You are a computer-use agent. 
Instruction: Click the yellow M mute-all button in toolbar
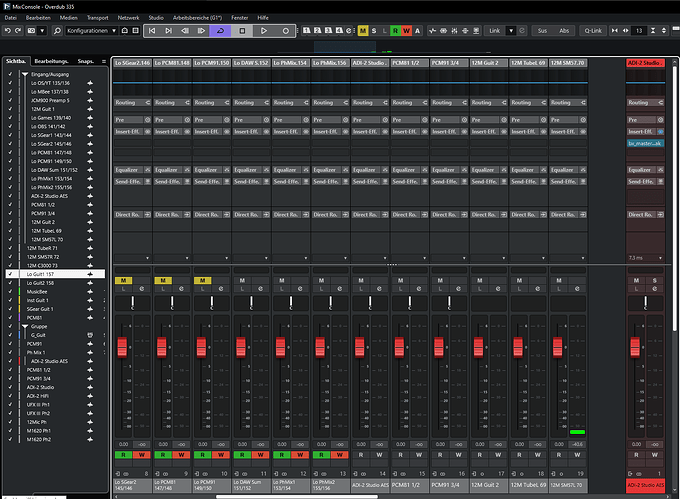point(361,31)
